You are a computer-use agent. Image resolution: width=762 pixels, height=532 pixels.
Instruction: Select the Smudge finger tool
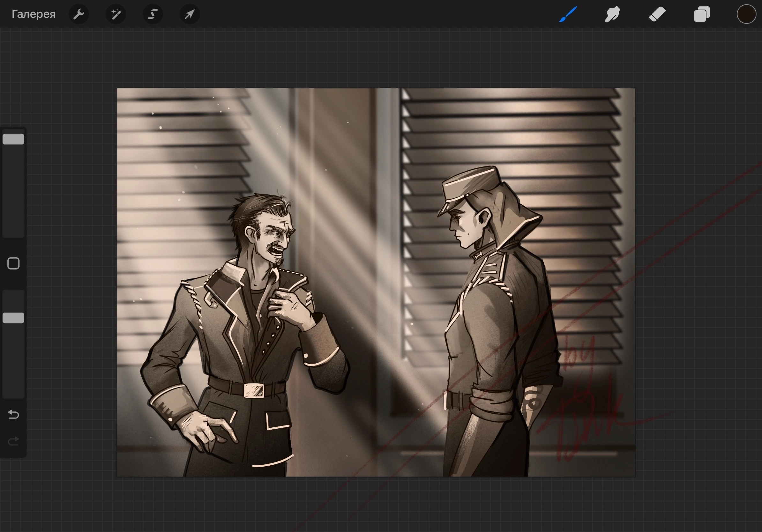click(612, 14)
